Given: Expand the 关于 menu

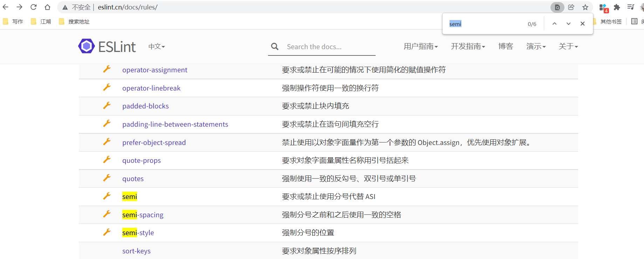Looking at the screenshot, I should (x=568, y=46).
